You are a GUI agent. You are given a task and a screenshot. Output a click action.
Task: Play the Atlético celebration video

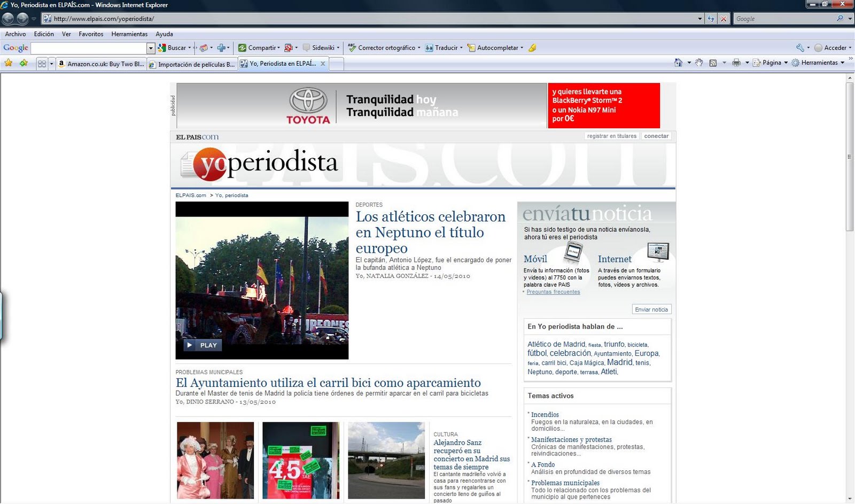(203, 345)
